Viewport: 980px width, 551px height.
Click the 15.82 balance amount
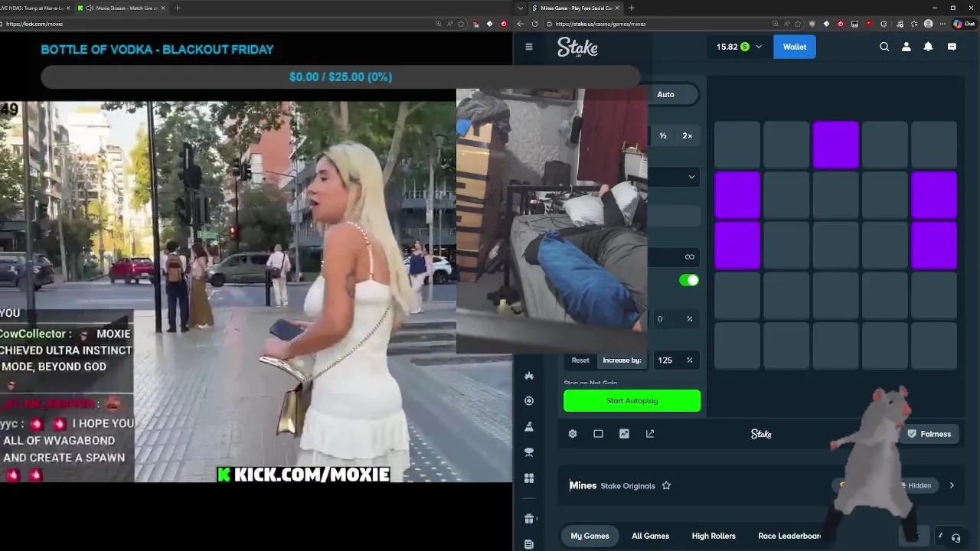727,47
